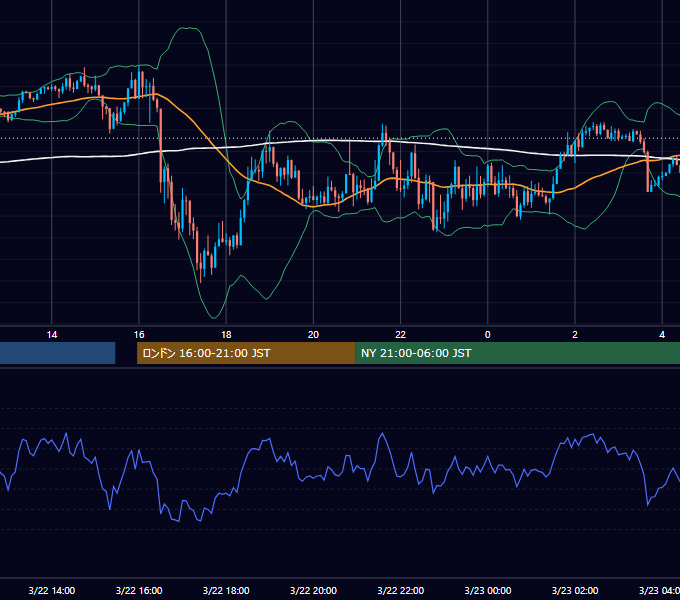Click the 4 hour label on price chart axis

[x=662, y=335]
